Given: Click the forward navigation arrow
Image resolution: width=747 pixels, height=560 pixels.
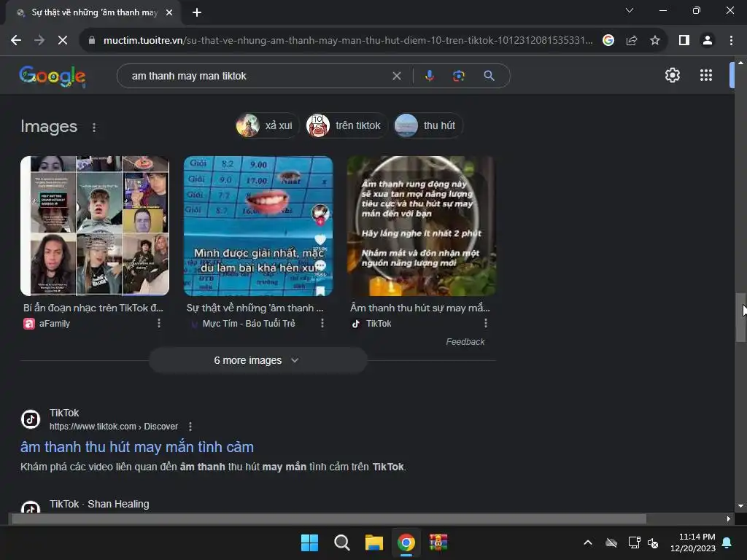Looking at the screenshot, I should (39, 41).
